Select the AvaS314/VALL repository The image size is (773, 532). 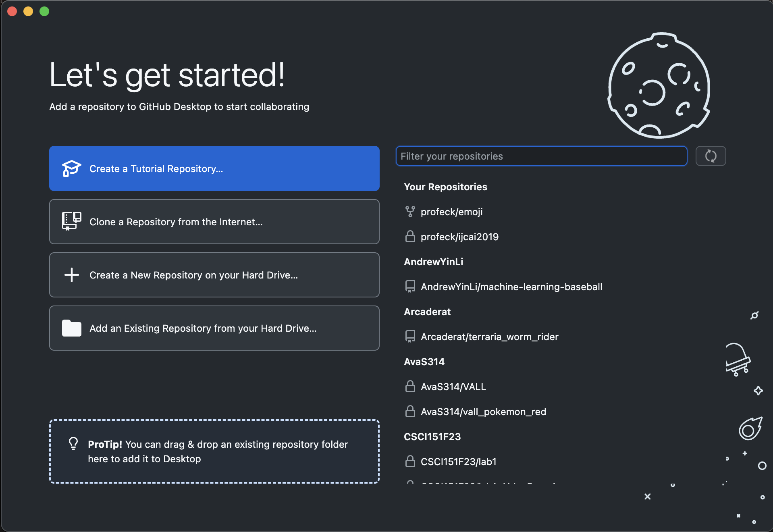coord(453,387)
